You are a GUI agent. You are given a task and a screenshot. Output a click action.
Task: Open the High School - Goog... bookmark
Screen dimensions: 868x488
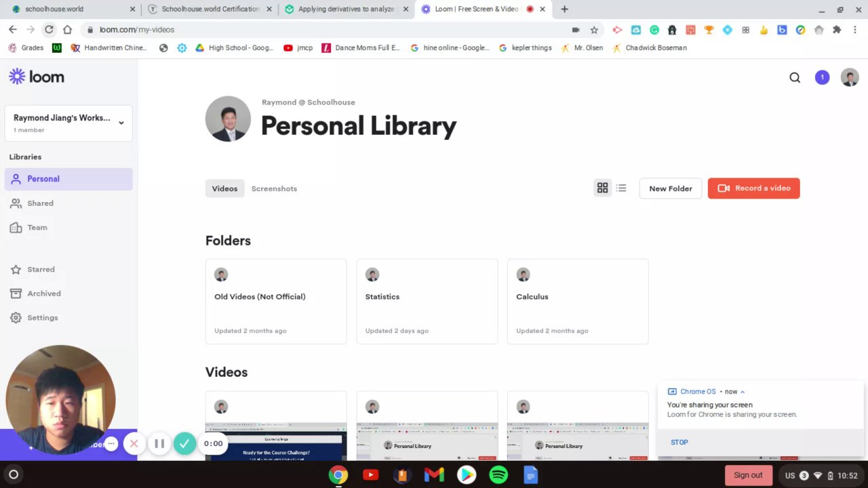click(234, 48)
